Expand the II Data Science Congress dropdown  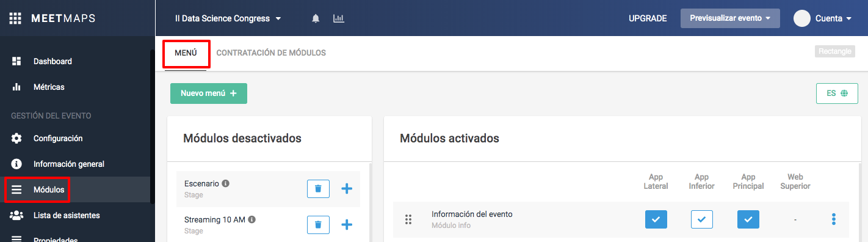pyautogui.click(x=228, y=18)
